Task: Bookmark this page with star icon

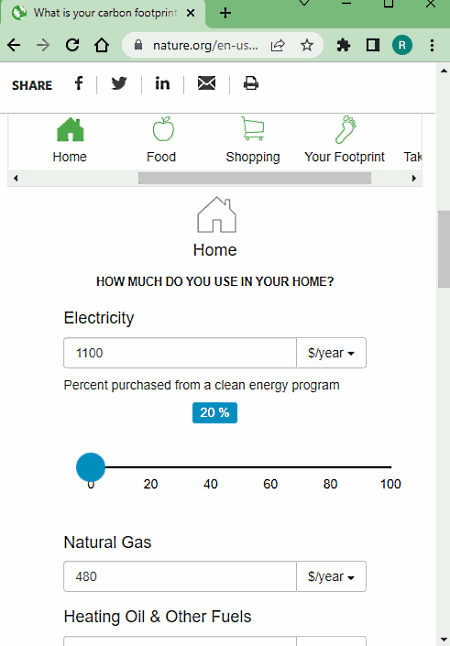Action: (307, 45)
